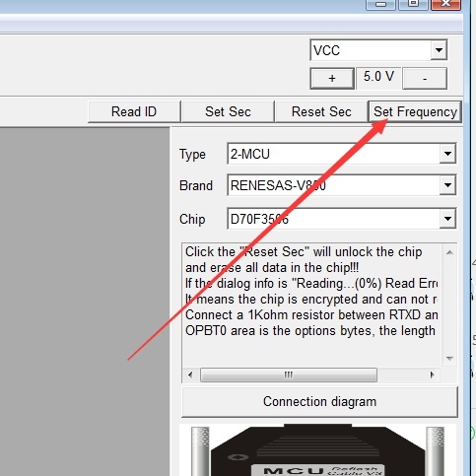Click the Reset Sec button
The width and height of the screenshot is (476, 476).
coord(321,111)
